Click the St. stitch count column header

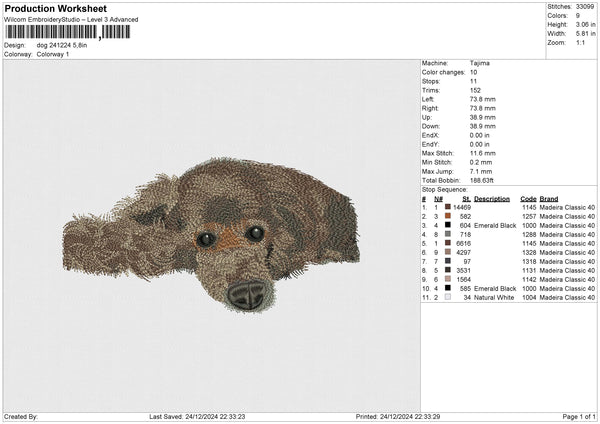(466, 198)
